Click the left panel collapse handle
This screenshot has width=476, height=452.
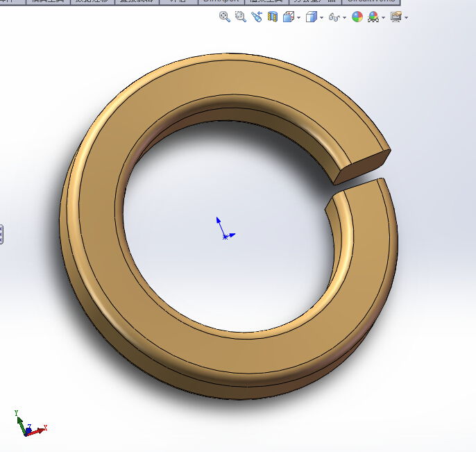click(x=1, y=234)
